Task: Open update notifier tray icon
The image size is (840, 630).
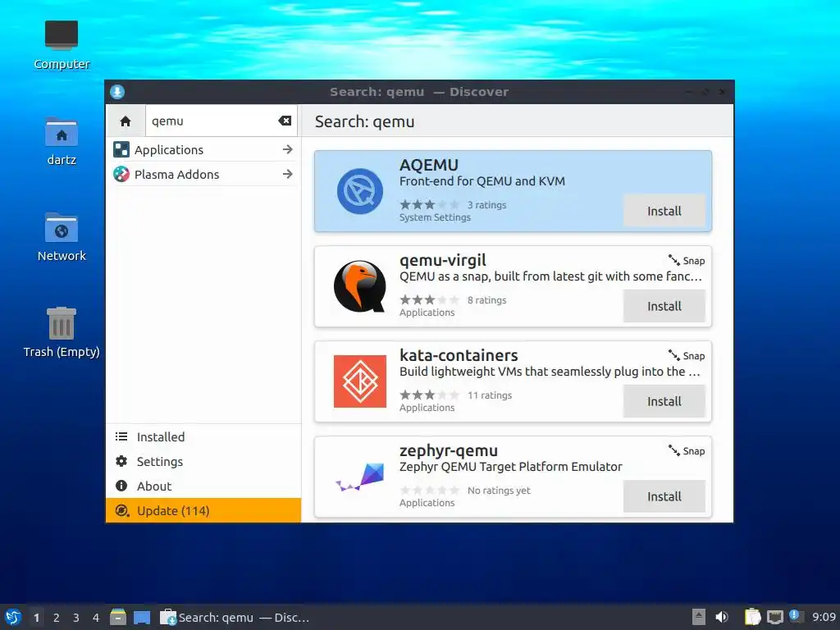Action: click(796, 617)
